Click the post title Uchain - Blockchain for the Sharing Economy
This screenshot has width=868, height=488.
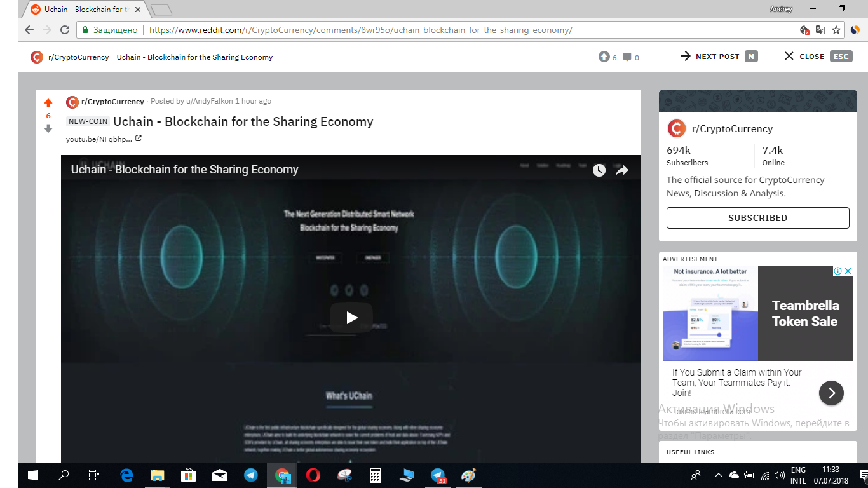click(x=243, y=121)
